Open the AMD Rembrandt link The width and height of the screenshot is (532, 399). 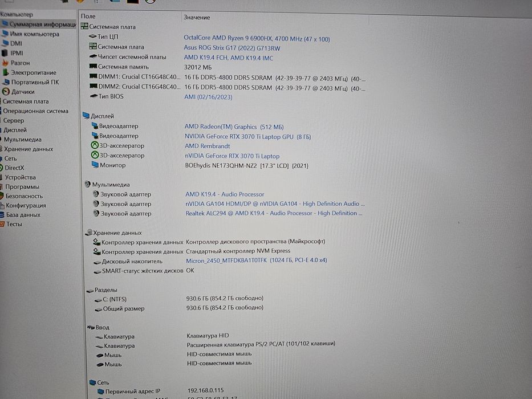click(208, 146)
